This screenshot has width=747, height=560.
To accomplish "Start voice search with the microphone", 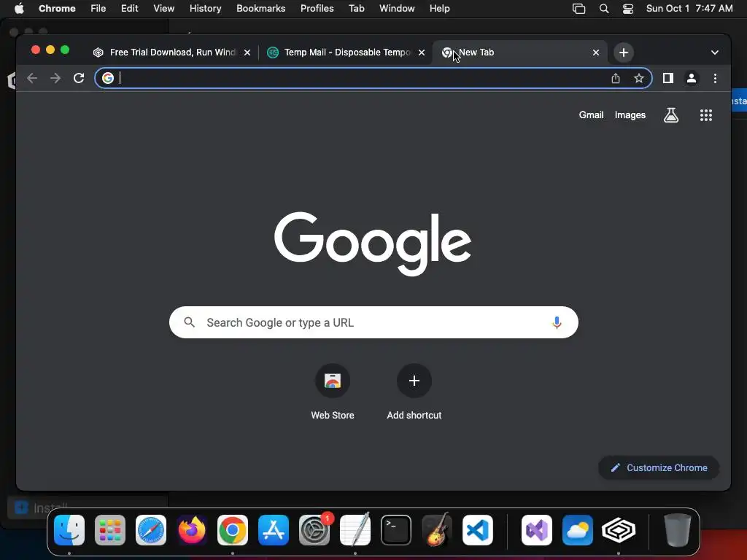I will tap(557, 322).
